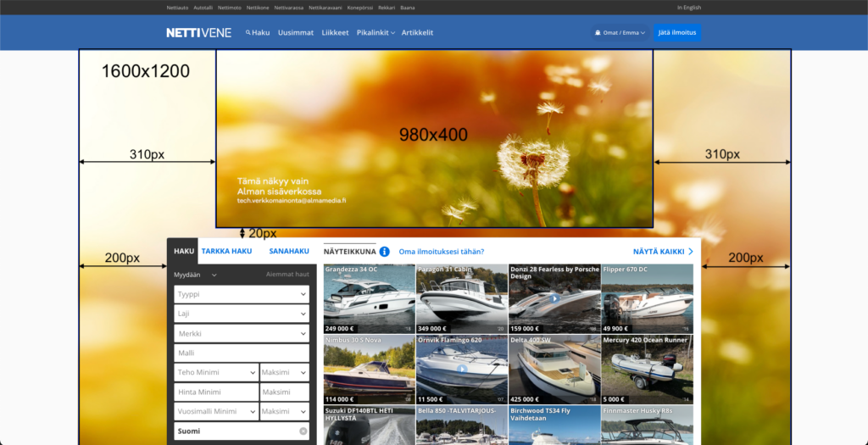Switch to the TARKKA HAKU tab
The height and width of the screenshot is (445, 868).
pyautogui.click(x=226, y=251)
